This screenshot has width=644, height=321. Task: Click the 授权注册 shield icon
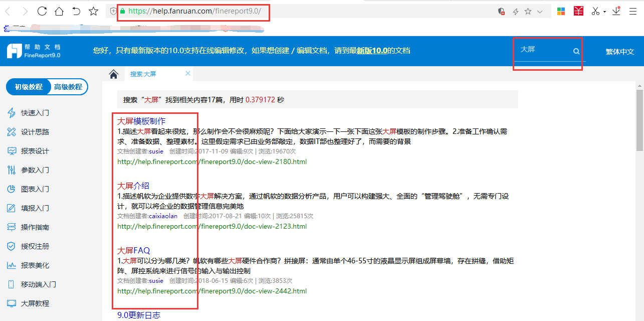pyautogui.click(x=12, y=246)
